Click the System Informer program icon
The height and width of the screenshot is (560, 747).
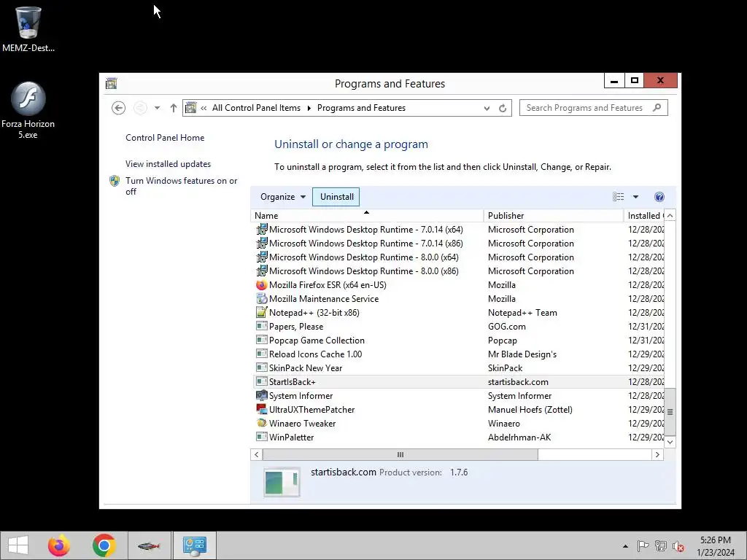pyautogui.click(x=262, y=395)
